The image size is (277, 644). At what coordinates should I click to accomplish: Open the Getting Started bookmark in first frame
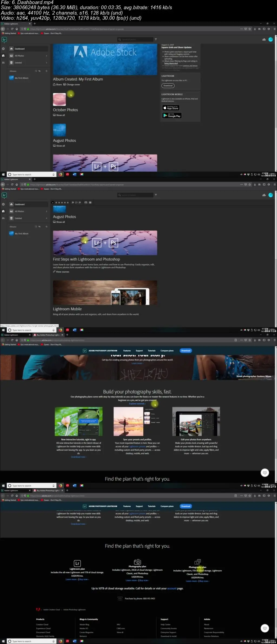(x=9, y=33)
